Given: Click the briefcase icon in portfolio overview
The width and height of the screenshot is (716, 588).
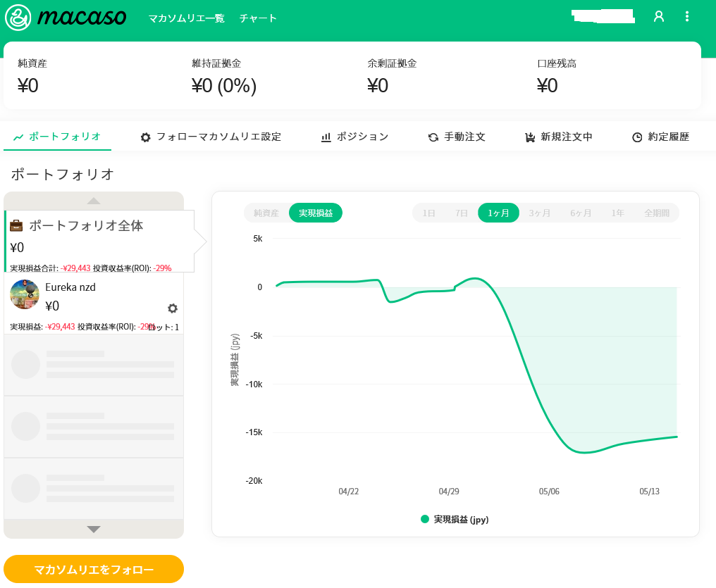Looking at the screenshot, I should (16, 226).
